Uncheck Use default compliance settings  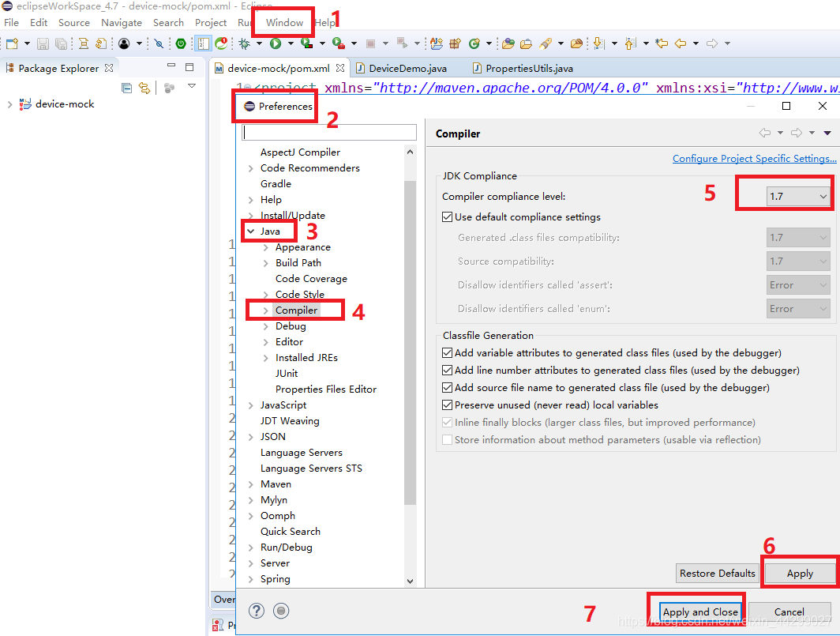[x=447, y=217]
